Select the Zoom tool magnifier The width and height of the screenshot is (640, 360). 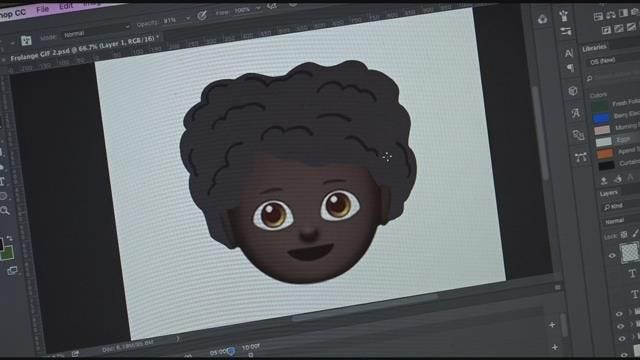[x=5, y=211]
